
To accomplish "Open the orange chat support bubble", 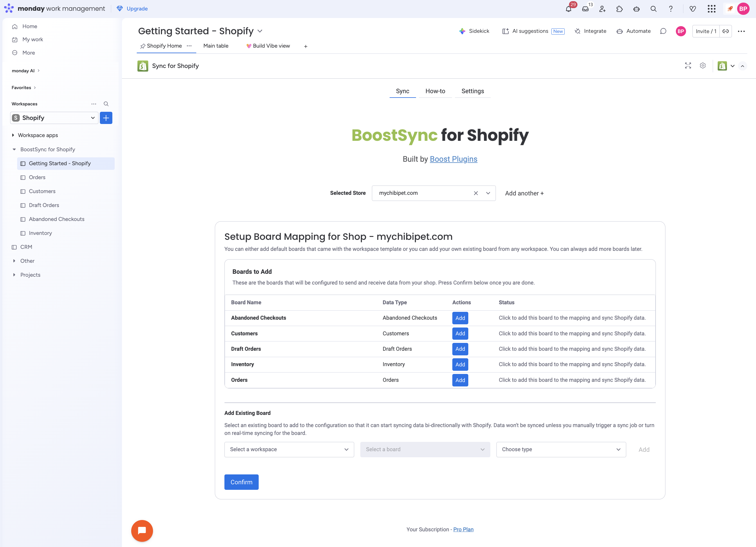I will tap(142, 531).
